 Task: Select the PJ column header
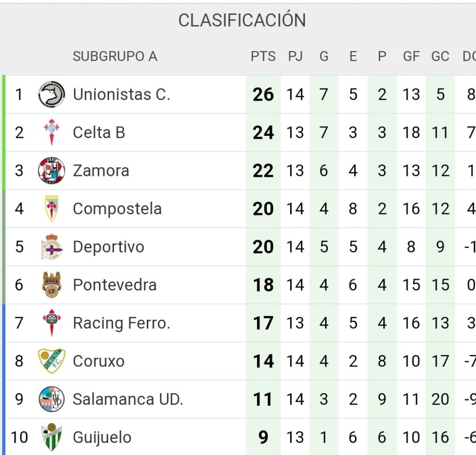[x=295, y=56]
